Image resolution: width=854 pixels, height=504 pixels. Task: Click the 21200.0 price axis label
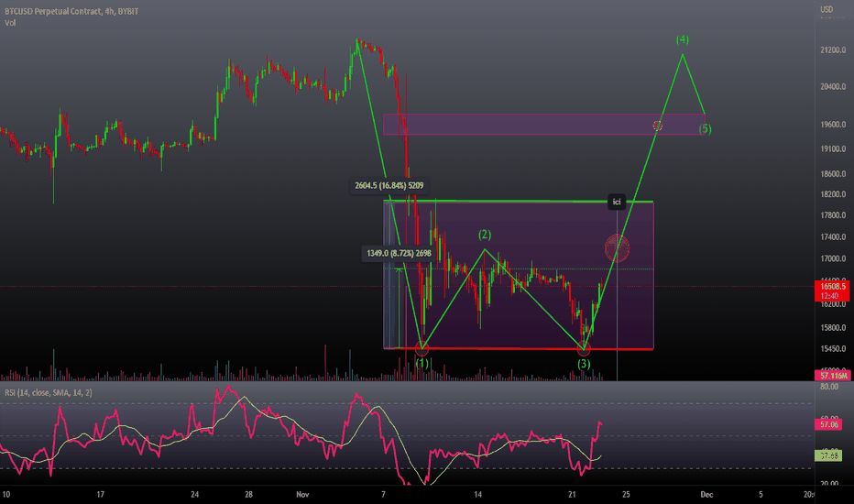(x=833, y=50)
